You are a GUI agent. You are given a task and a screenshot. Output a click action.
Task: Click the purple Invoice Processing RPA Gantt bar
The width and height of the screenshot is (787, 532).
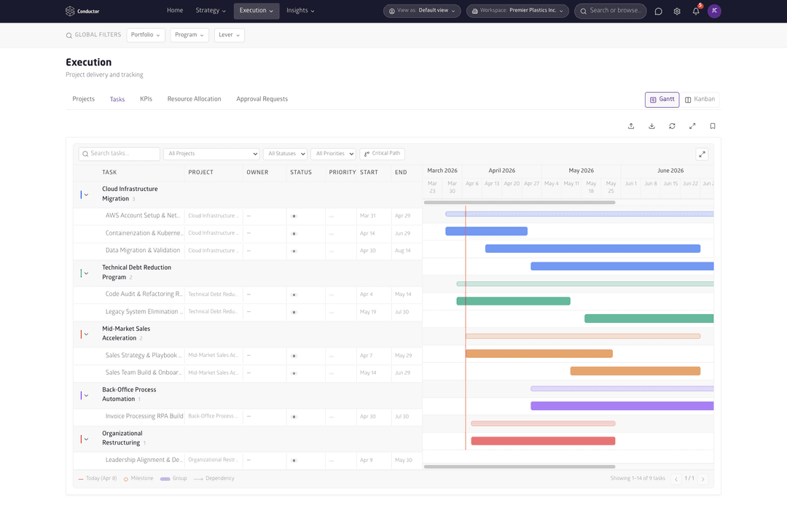pos(622,405)
